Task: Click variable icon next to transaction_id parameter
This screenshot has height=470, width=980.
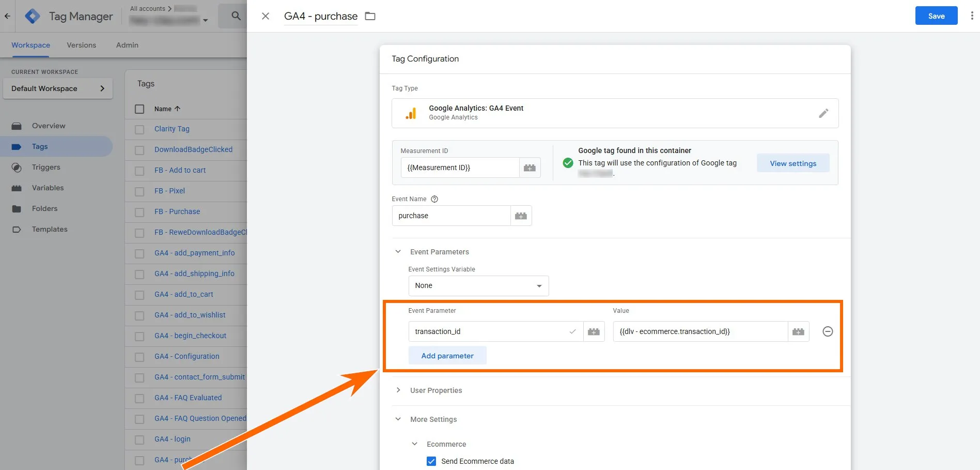Action: [x=594, y=331]
